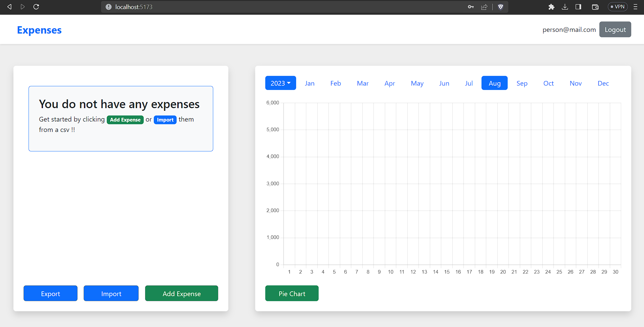Select the Jan month tab

[310, 83]
